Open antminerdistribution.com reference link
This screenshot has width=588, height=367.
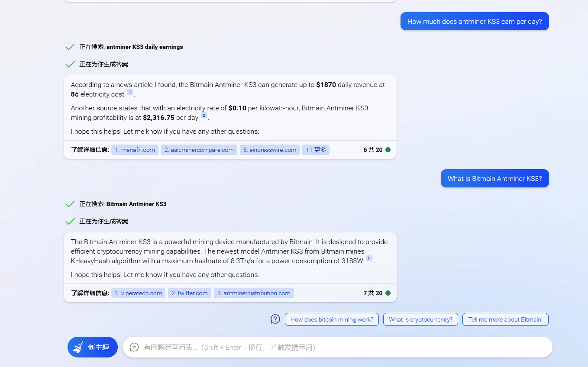tap(254, 293)
